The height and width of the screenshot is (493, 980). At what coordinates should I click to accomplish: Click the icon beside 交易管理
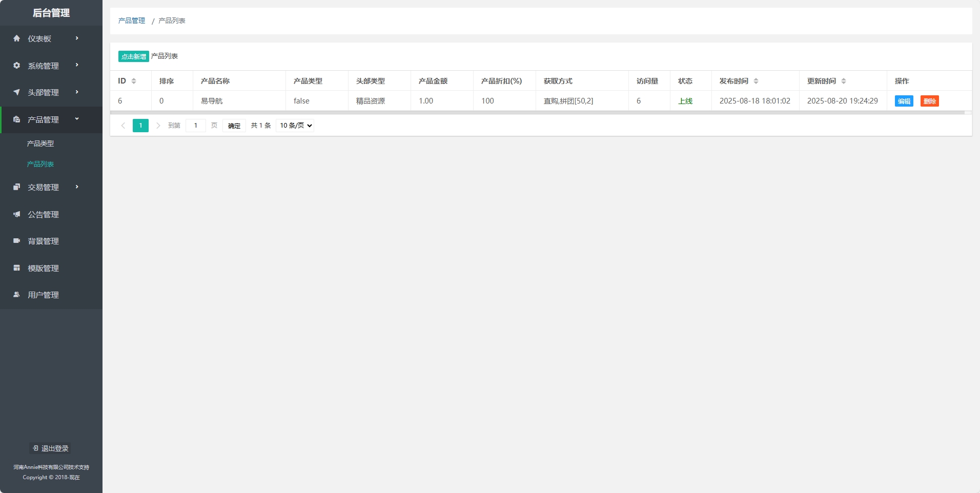click(x=16, y=187)
